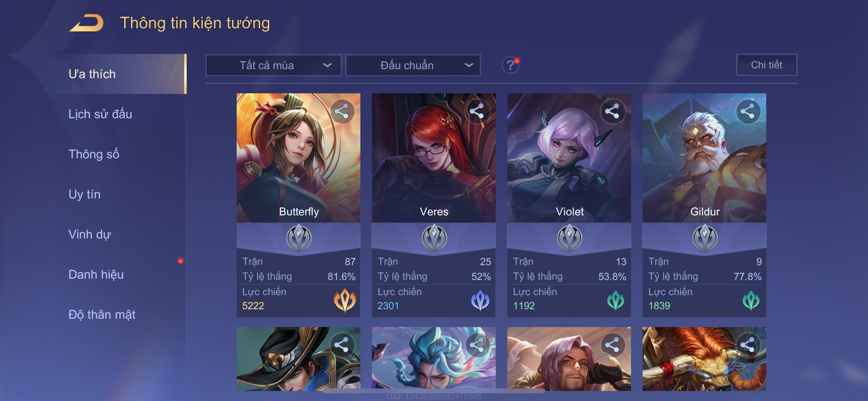Share the Violet hero card
The image size is (868, 401).
click(x=612, y=111)
